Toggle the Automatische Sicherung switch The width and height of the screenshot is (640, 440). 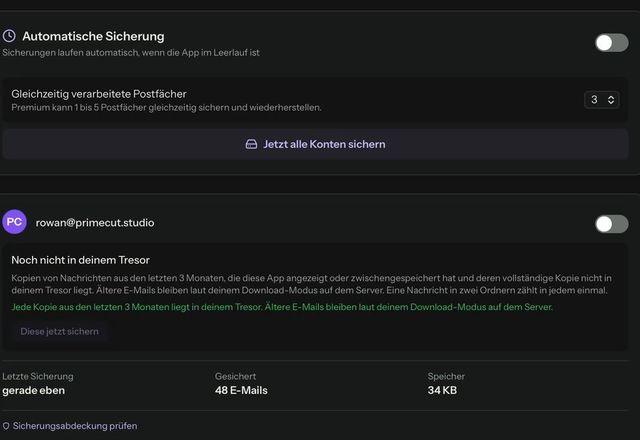pos(611,42)
